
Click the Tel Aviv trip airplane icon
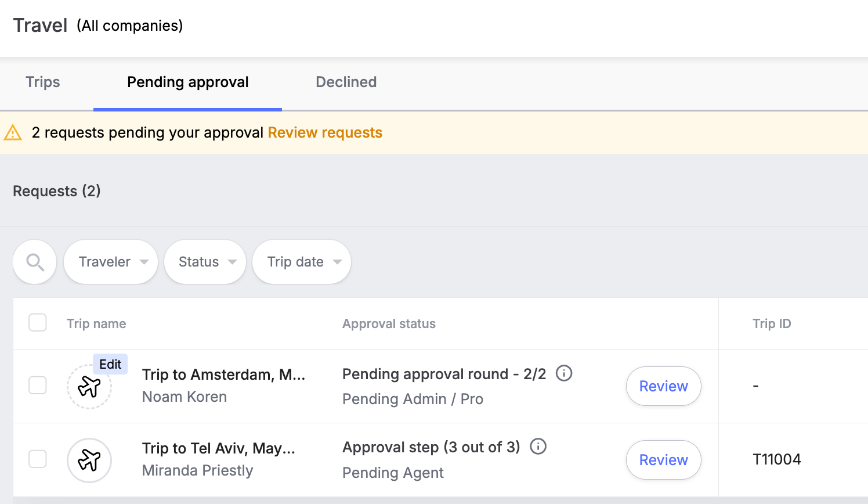[x=89, y=460]
